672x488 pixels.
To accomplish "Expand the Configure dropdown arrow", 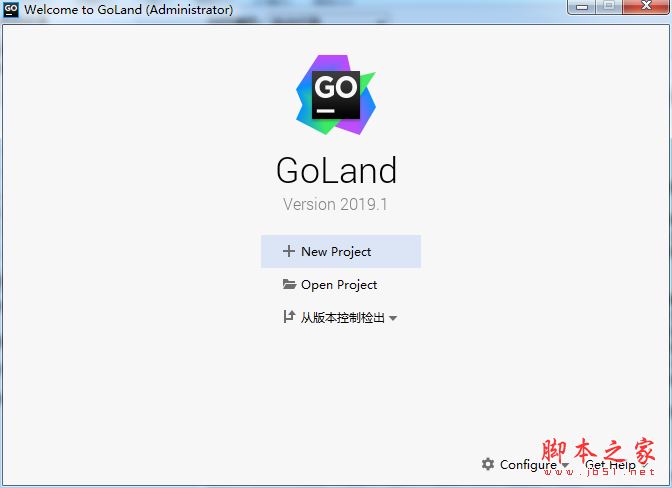I will (x=565, y=465).
